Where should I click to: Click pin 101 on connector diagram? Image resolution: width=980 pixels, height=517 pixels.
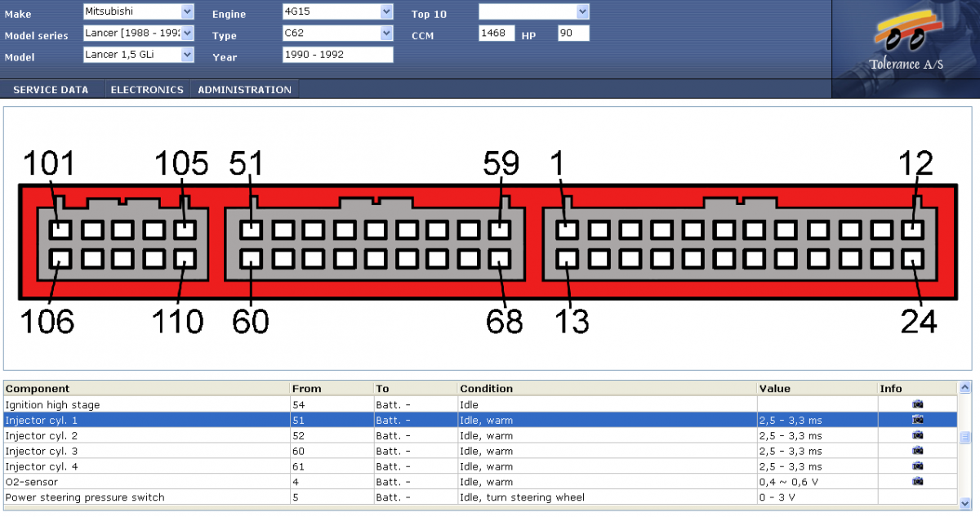coord(61,230)
